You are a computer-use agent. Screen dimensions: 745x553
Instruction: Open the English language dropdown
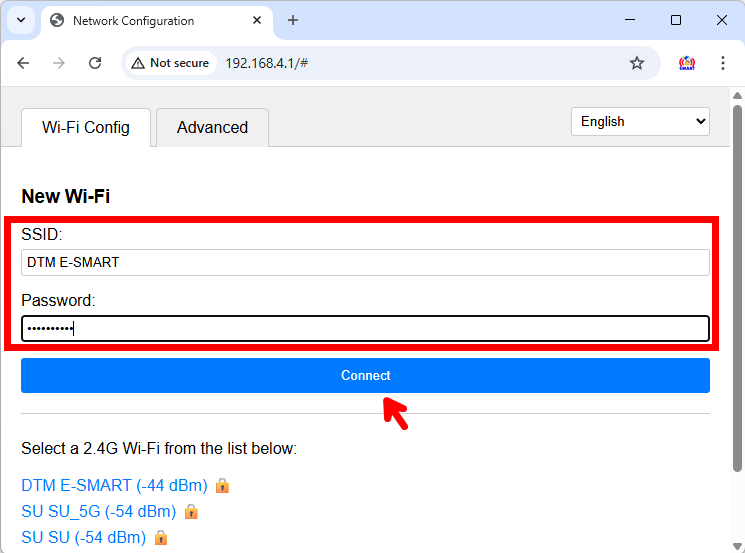coord(640,121)
